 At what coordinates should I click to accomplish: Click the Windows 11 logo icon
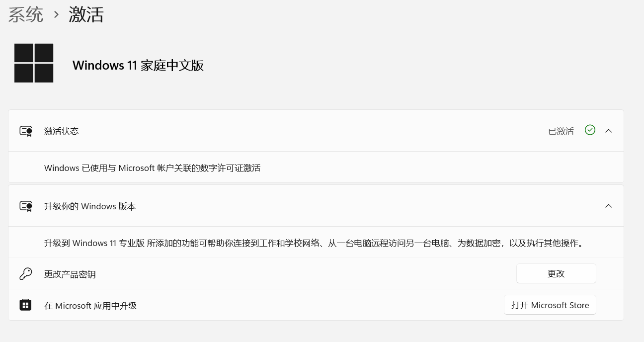[x=34, y=63]
